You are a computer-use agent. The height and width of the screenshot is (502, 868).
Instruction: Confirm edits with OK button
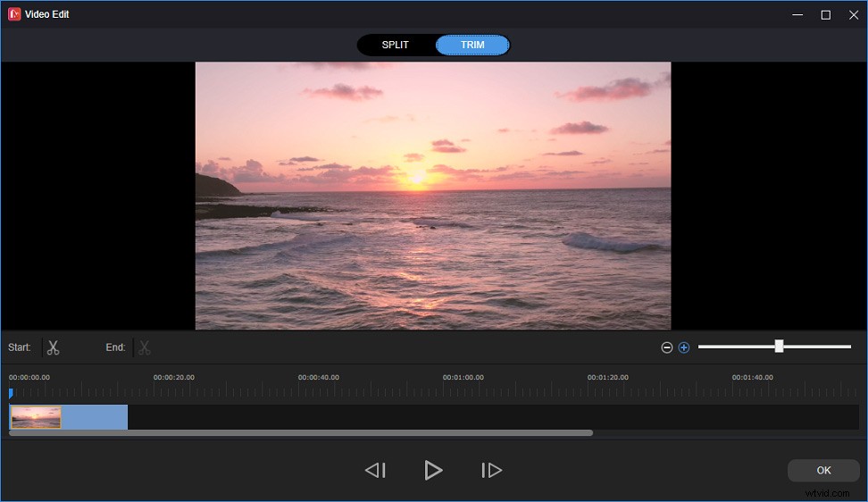pyautogui.click(x=823, y=471)
